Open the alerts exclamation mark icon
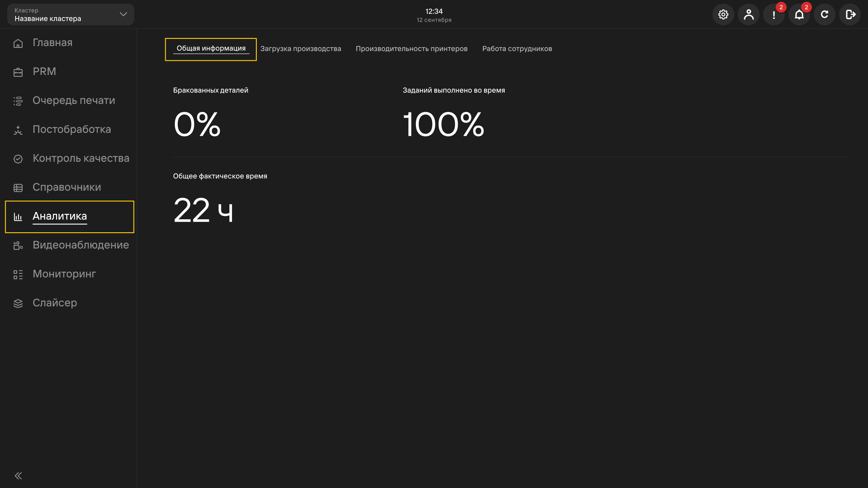868x488 pixels. 774,14
